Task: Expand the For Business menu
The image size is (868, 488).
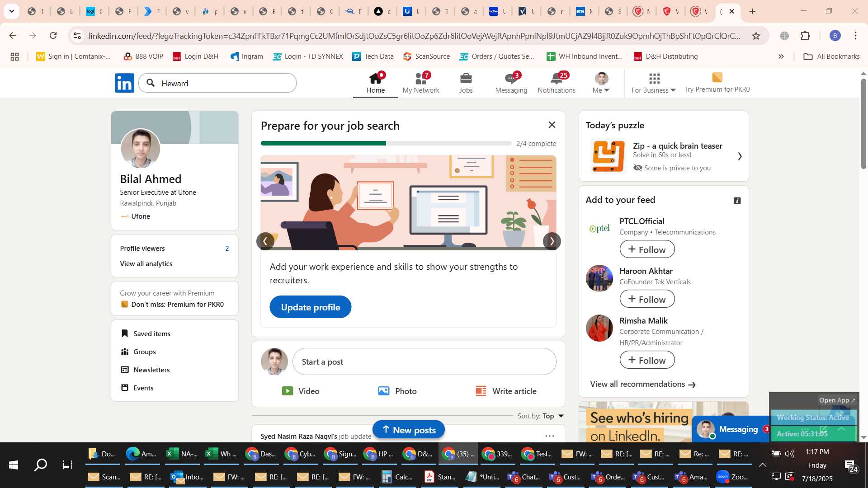Action: click(653, 83)
